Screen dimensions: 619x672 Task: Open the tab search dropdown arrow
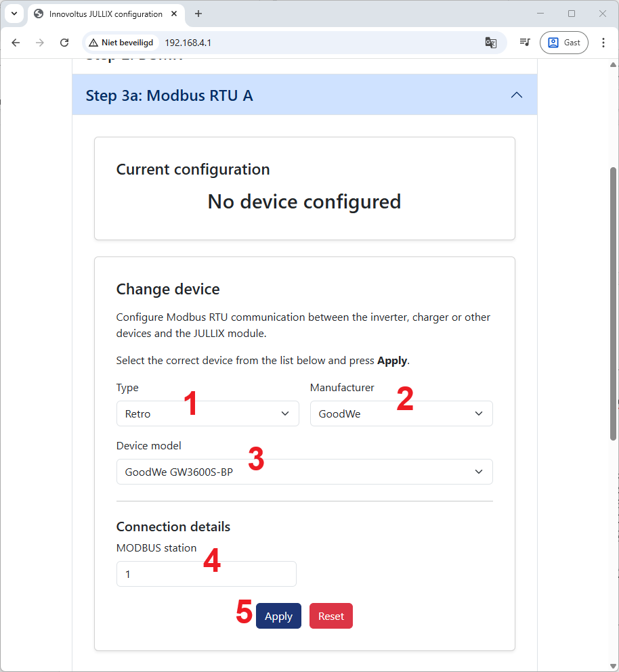point(14,14)
